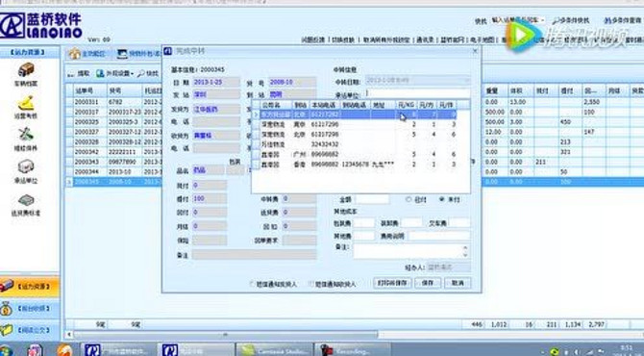Open the 【前台收银】 bottom navigation section
The width and height of the screenshot is (644, 356).
point(30,308)
